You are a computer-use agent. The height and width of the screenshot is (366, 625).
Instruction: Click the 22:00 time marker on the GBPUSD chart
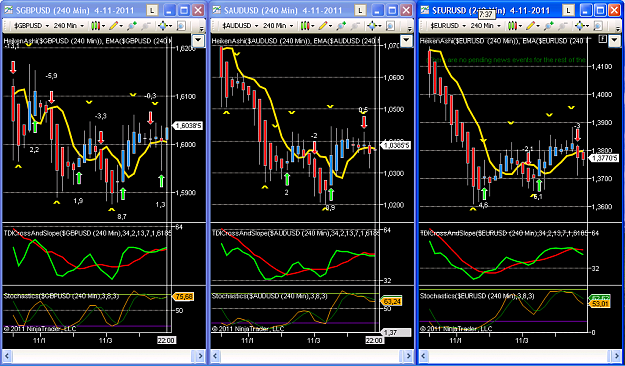(166, 340)
